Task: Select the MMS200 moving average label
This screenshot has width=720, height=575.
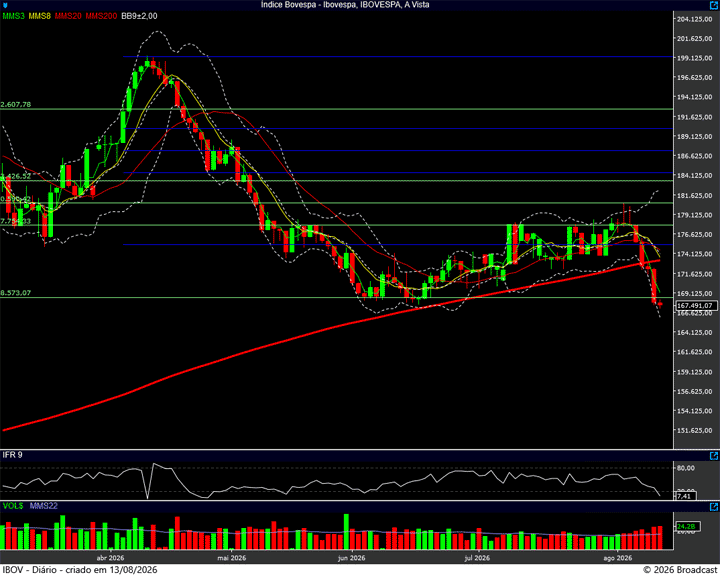Action: (x=101, y=16)
